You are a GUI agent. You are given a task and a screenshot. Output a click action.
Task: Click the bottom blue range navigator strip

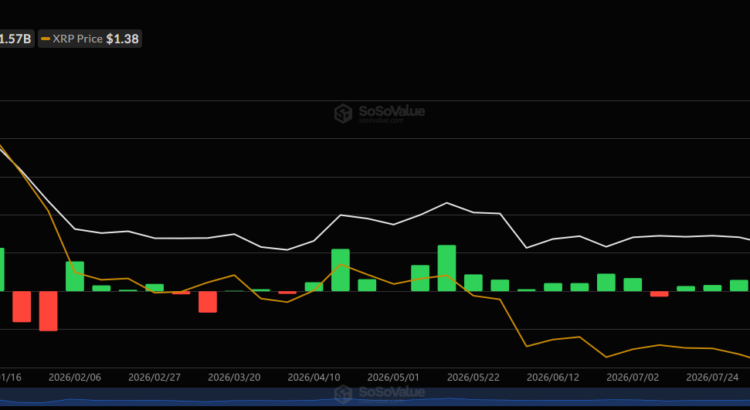(375, 397)
